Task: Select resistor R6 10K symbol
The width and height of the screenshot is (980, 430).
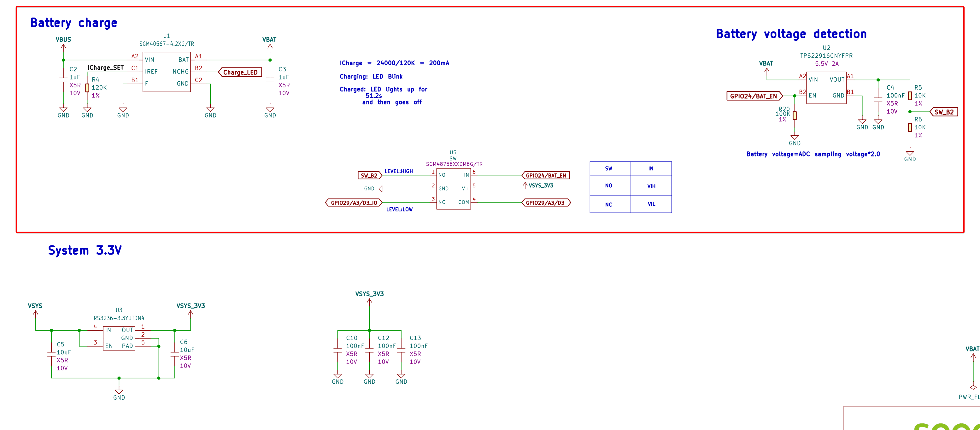Action: pos(910,127)
